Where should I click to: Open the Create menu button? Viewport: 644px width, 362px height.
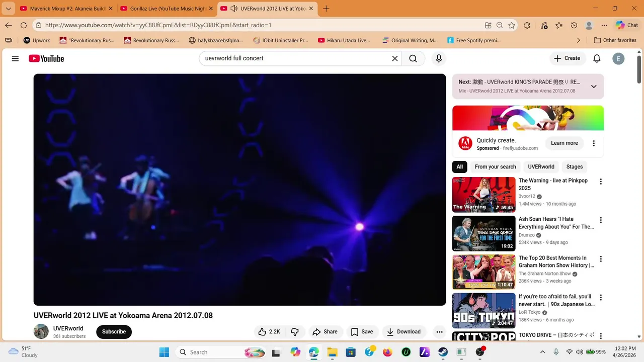[567, 58]
